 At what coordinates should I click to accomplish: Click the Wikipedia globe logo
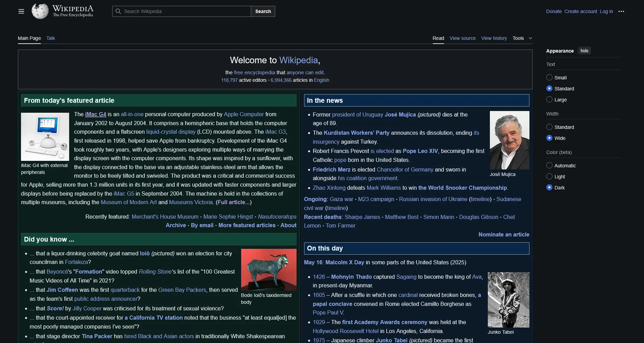[x=40, y=11]
